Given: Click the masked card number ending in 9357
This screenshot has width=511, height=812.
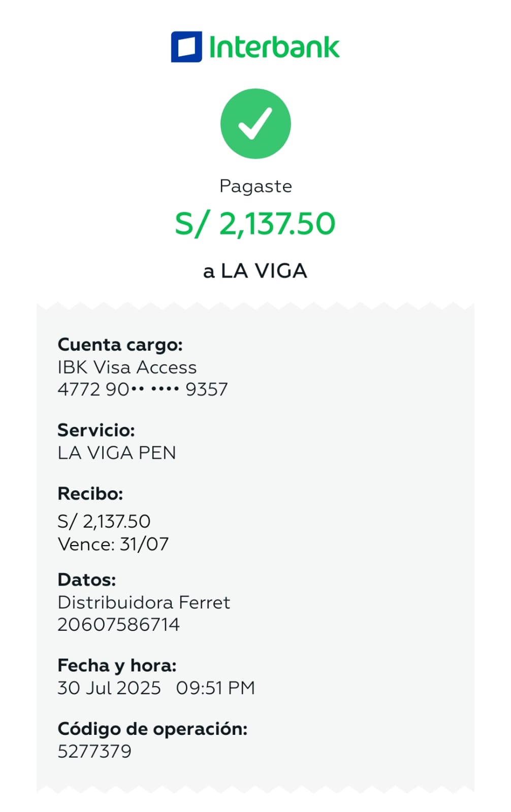Looking at the screenshot, I should [x=143, y=389].
